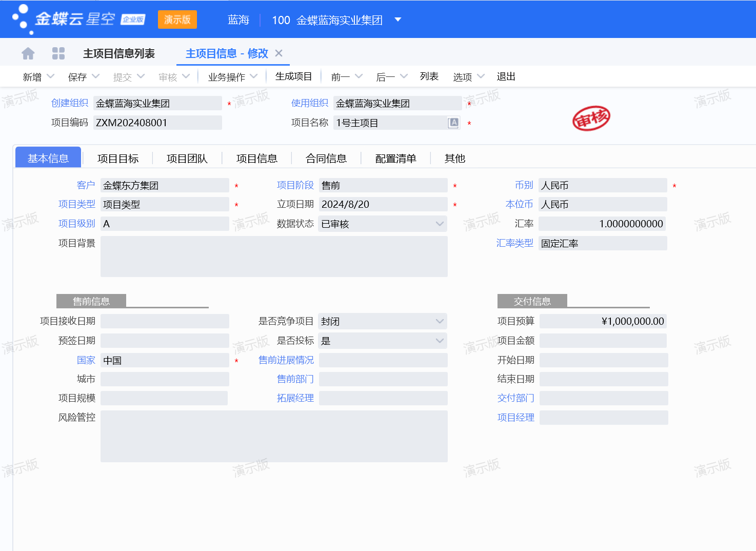
Task: Open the 使用组织 link label
Action: click(310, 103)
